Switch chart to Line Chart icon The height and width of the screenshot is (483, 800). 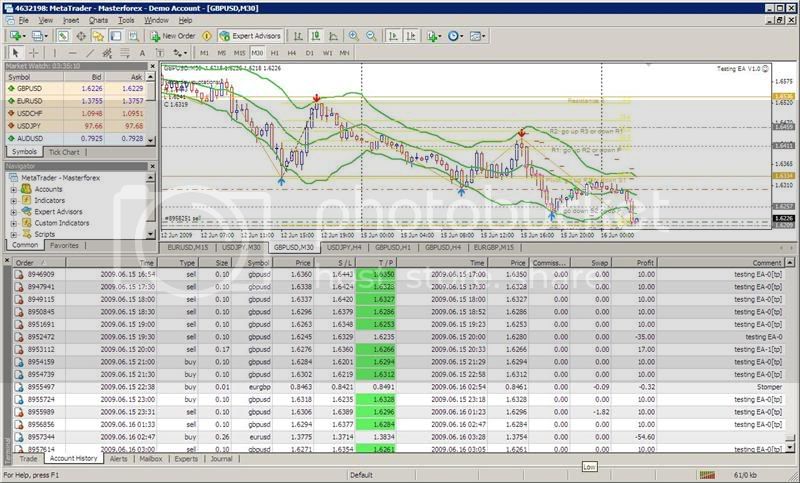click(x=333, y=36)
